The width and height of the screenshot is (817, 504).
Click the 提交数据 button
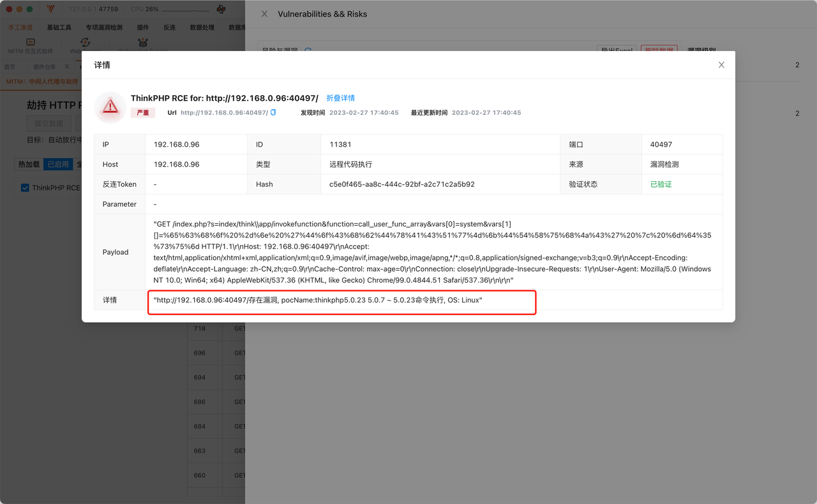pos(49,124)
